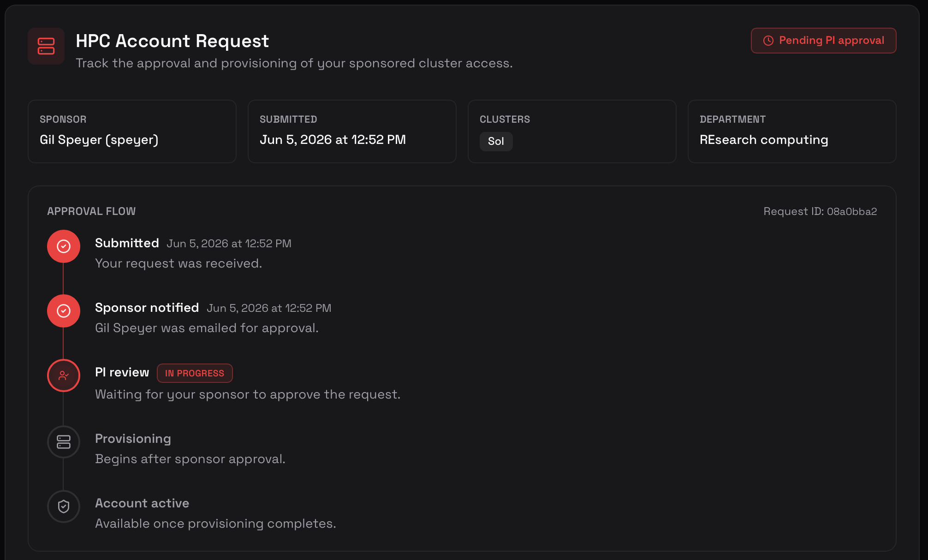Click the PI review user icon
Screen dimensions: 928x560
tap(64, 375)
